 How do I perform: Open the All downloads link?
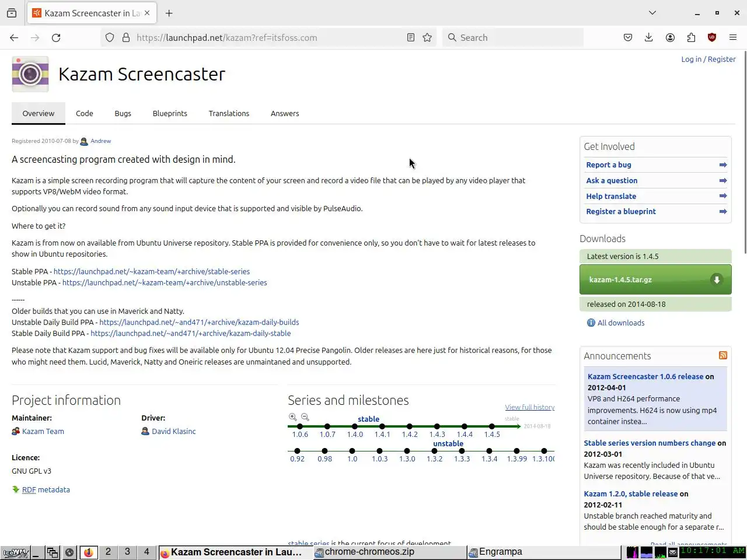[621, 323]
